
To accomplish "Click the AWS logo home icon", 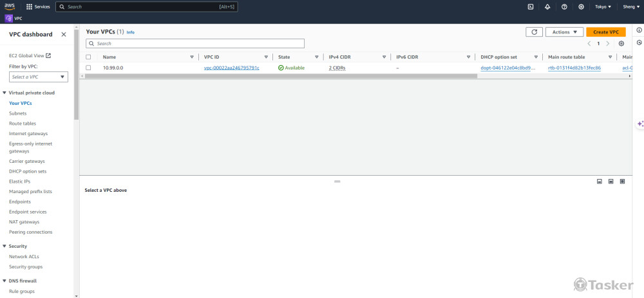I will click(10, 6).
